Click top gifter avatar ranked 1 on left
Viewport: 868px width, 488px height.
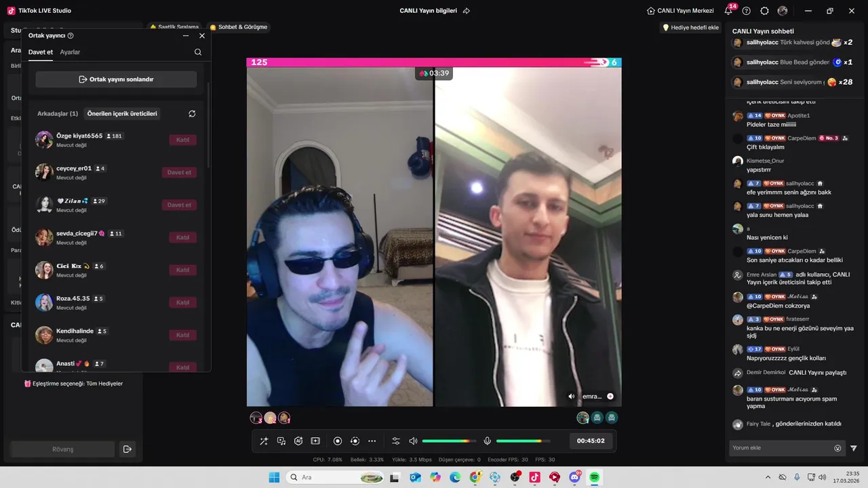(x=284, y=418)
